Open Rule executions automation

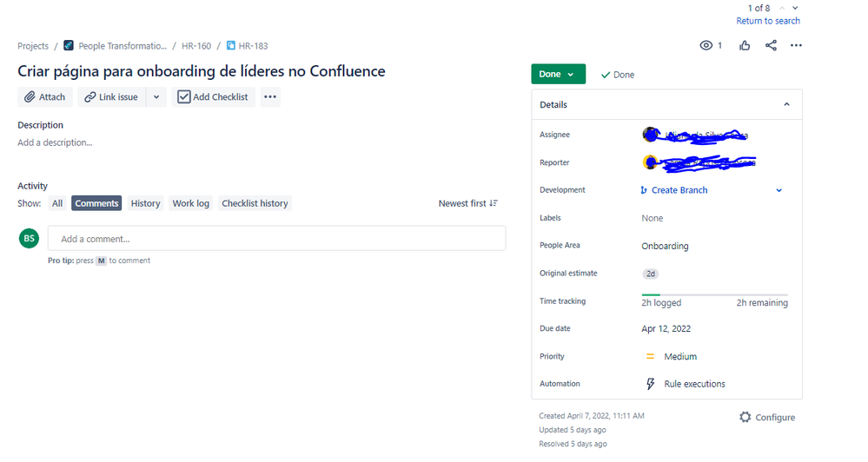694,384
